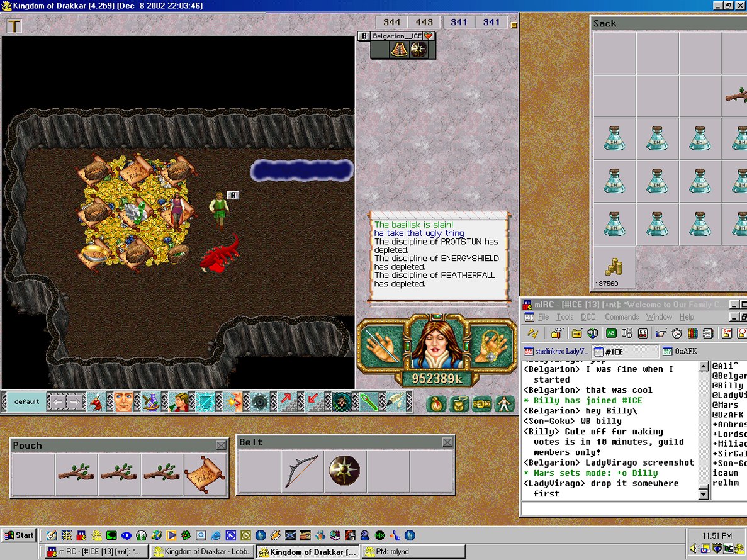Viewport: 747px width, 560px height.
Task: Toggle the T button at top-left
Action: (x=14, y=26)
